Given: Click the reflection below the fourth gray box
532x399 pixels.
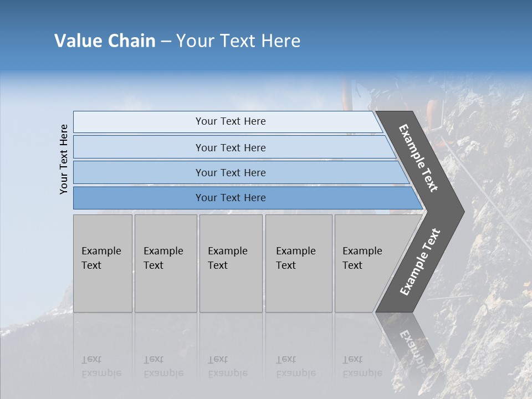Looking at the screenshot, I should pos(298,355).
